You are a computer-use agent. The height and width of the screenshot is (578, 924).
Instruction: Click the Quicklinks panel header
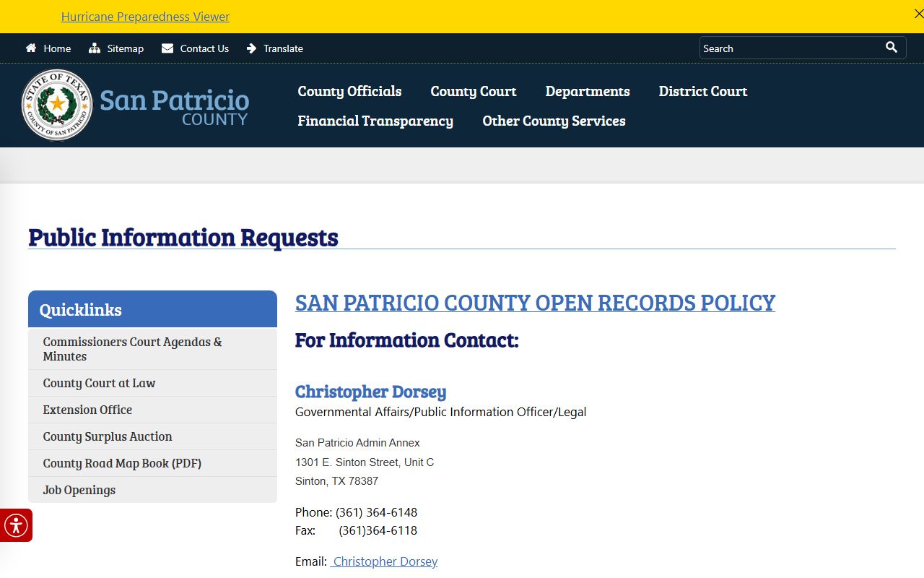pyautogui.click(x=152, y=309)
